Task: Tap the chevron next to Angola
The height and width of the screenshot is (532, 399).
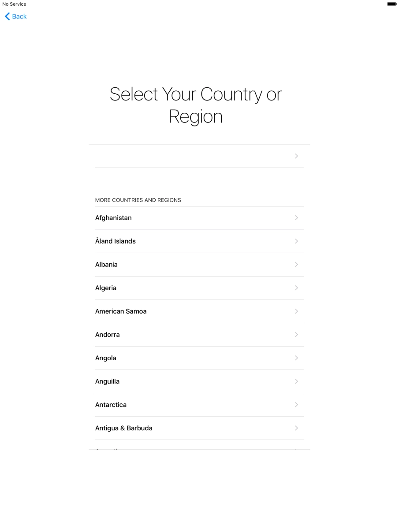Action: pos(296,358)
